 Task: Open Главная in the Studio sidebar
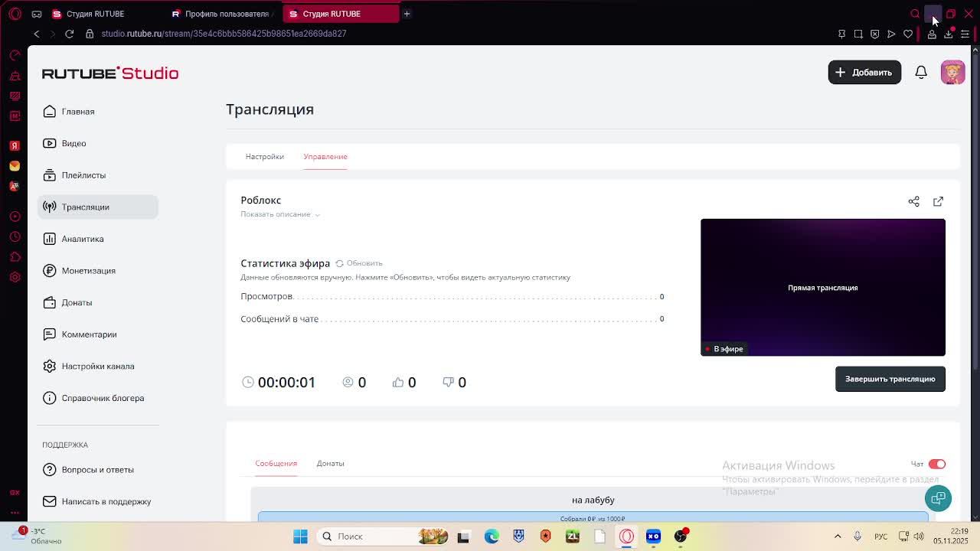(x=97, y=112)
